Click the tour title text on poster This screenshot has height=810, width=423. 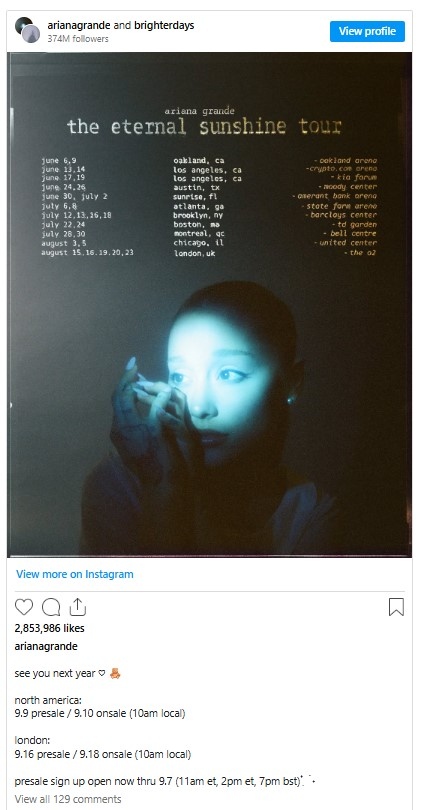204,126
